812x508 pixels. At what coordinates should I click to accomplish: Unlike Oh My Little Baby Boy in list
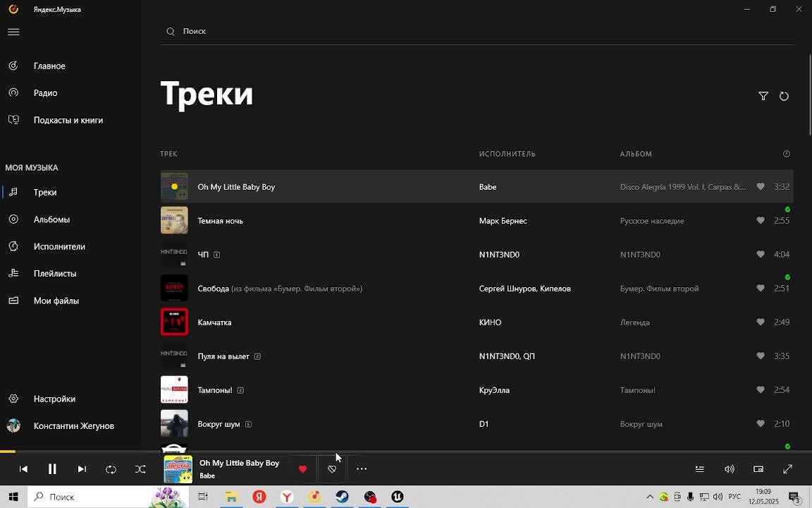coord(761,186)
